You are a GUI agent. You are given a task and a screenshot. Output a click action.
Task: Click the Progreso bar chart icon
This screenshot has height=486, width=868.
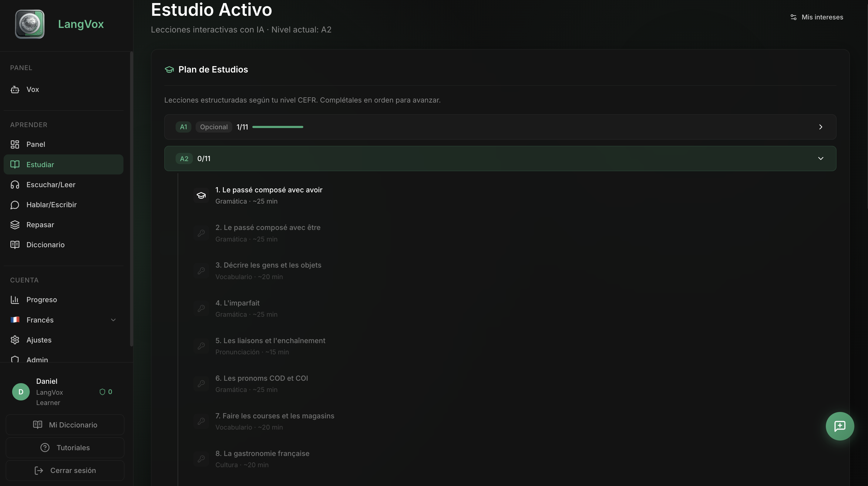pos(15,300)
